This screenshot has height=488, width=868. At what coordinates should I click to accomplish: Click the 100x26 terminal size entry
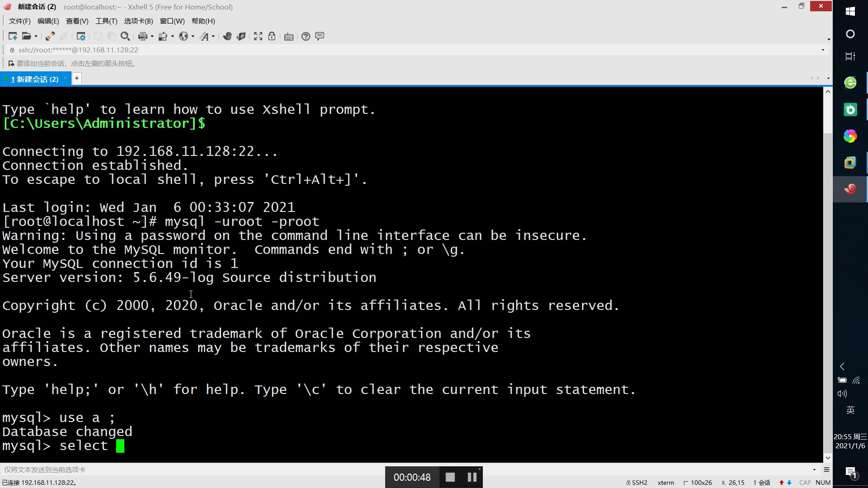[698, 483]
